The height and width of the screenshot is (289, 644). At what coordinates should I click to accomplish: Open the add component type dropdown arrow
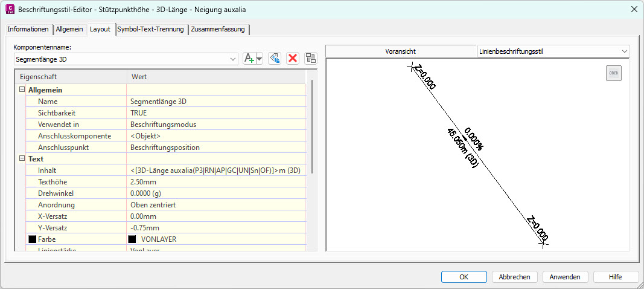(x=259, y=58)
